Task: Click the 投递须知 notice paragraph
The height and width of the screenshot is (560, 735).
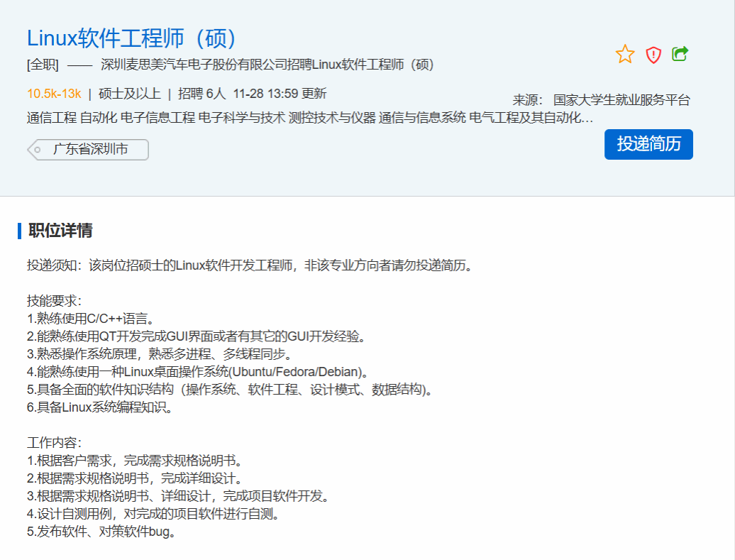Action: (x=250, y=266)
